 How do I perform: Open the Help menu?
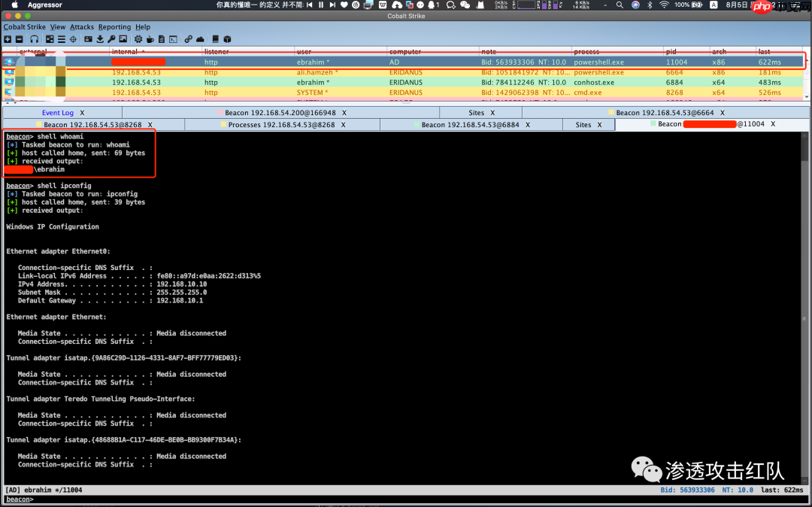pyautogui.click(x=143, y=27)
